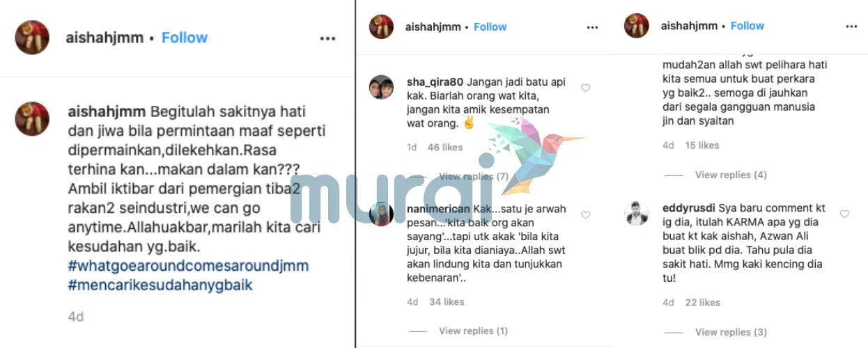Open more options in right panel header
The height and width of the screenshot is (348, 868).
(x=851, y=26)
